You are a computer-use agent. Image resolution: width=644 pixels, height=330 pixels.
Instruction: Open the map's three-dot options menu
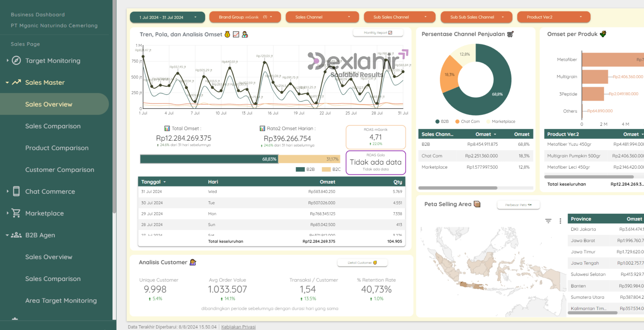560,221
